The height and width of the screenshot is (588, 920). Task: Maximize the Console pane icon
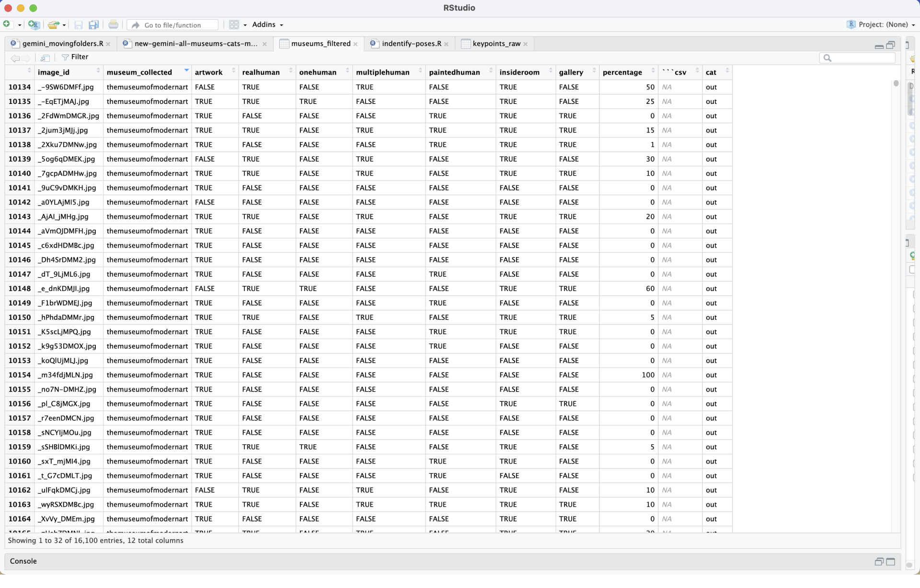tap(891, 562)
